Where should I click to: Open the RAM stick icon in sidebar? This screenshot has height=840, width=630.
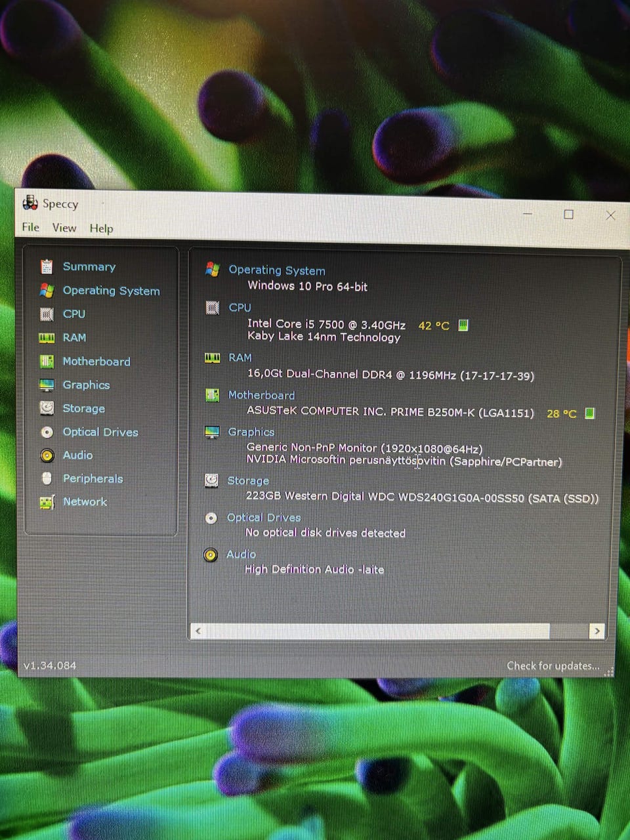46,338
